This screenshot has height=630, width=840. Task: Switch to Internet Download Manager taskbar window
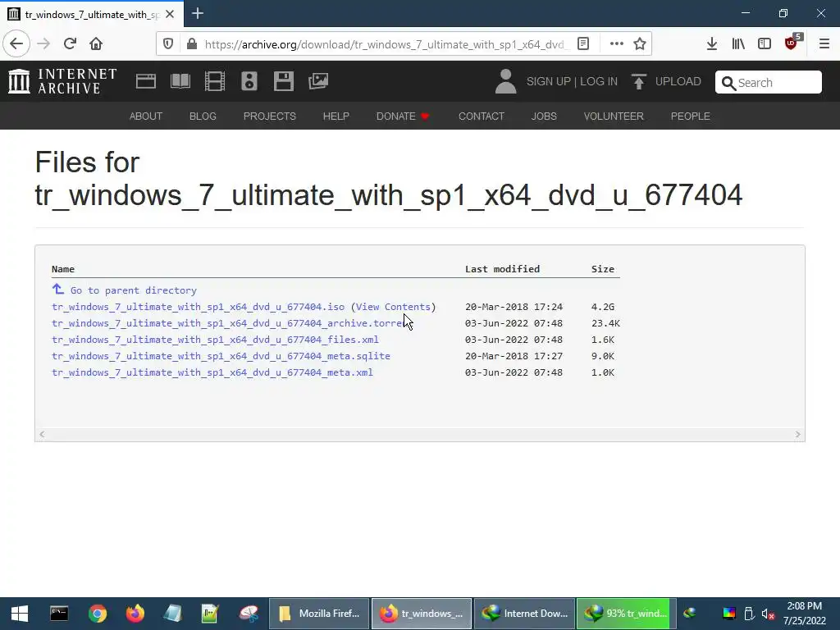click(524, 614)
